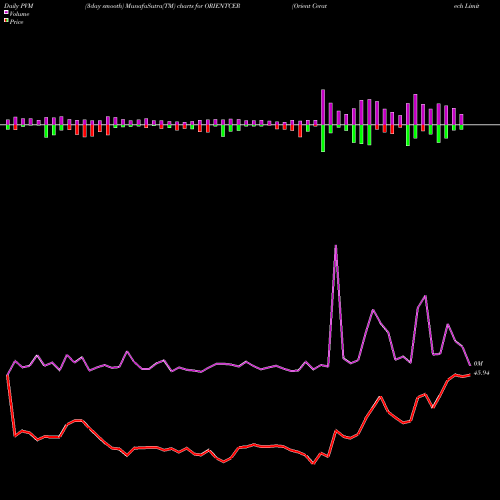Select the Volume legend label
Screen dimensions: 500x500
[19, 14]
